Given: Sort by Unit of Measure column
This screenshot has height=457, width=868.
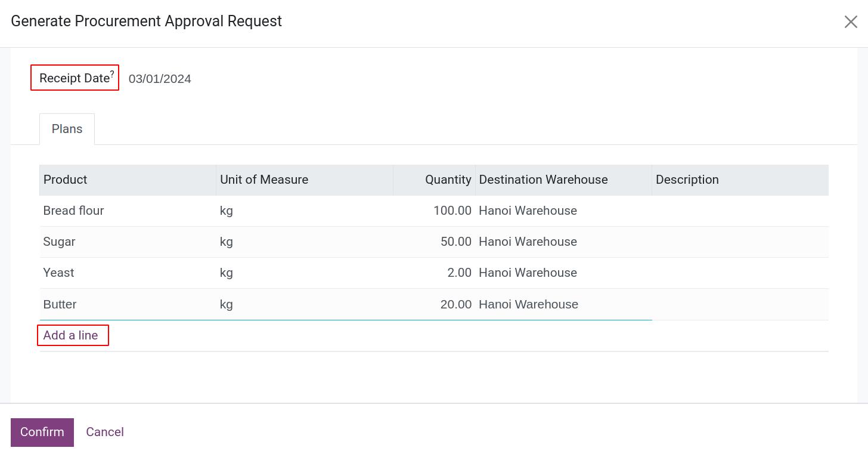Looking at the screenshot, I should (264, 180).
